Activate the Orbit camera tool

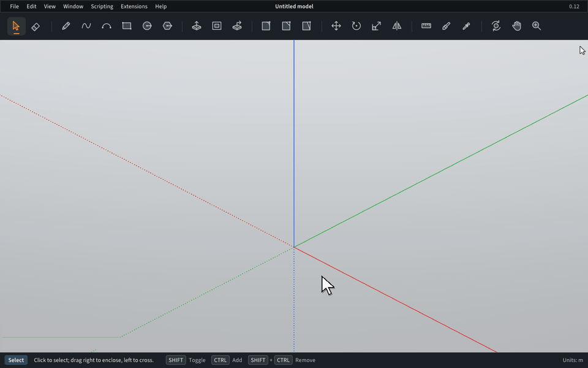coord(496,26)
